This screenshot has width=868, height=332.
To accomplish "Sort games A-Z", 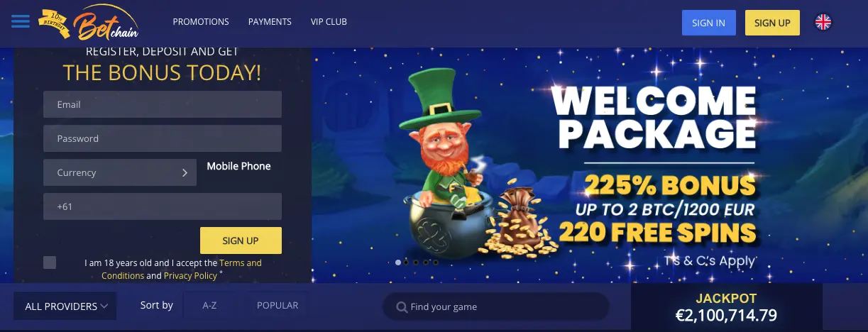I will point(209,306).
